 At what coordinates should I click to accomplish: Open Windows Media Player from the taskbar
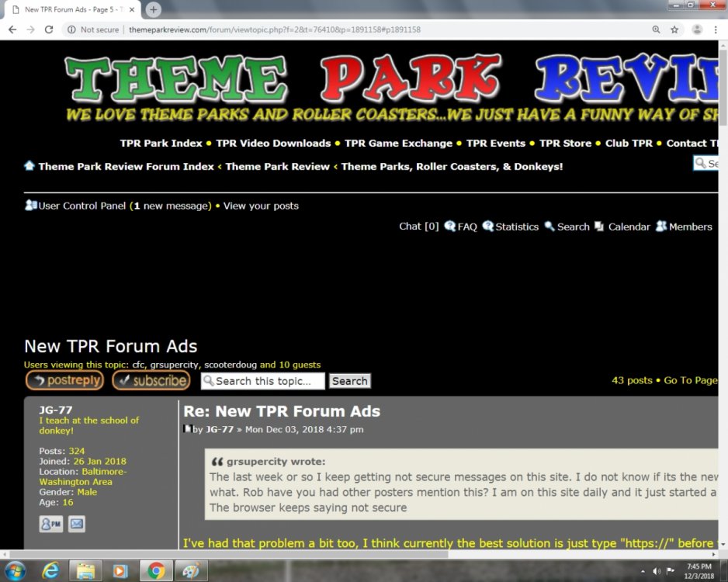point(119,570)
